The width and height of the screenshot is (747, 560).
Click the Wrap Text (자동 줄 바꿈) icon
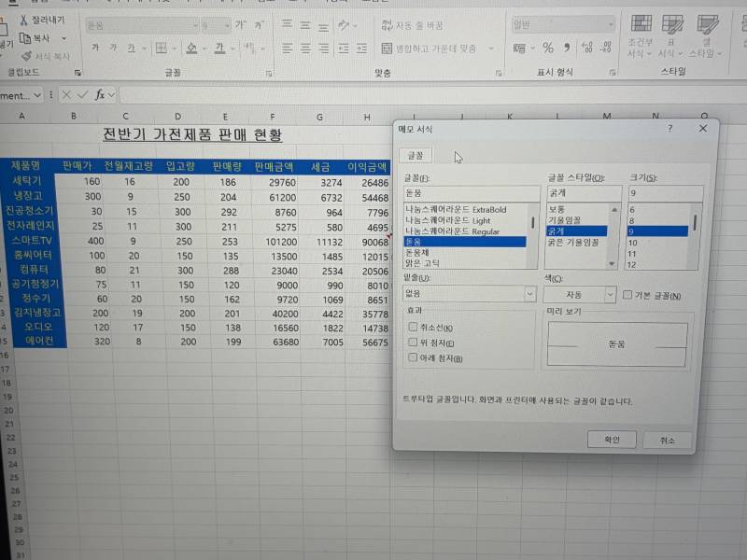point(387,24)
